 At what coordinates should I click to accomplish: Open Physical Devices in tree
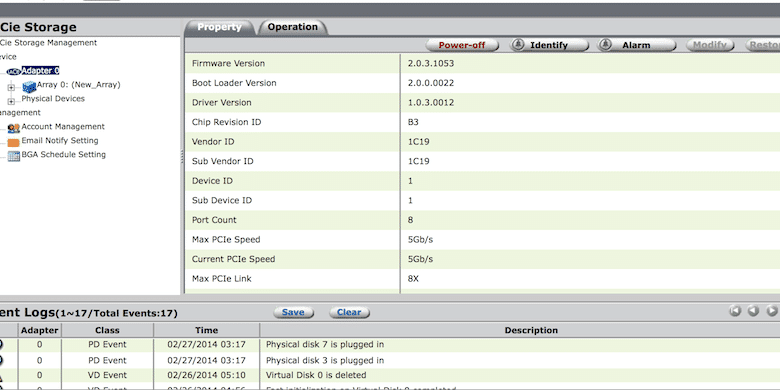click(53, 98)
